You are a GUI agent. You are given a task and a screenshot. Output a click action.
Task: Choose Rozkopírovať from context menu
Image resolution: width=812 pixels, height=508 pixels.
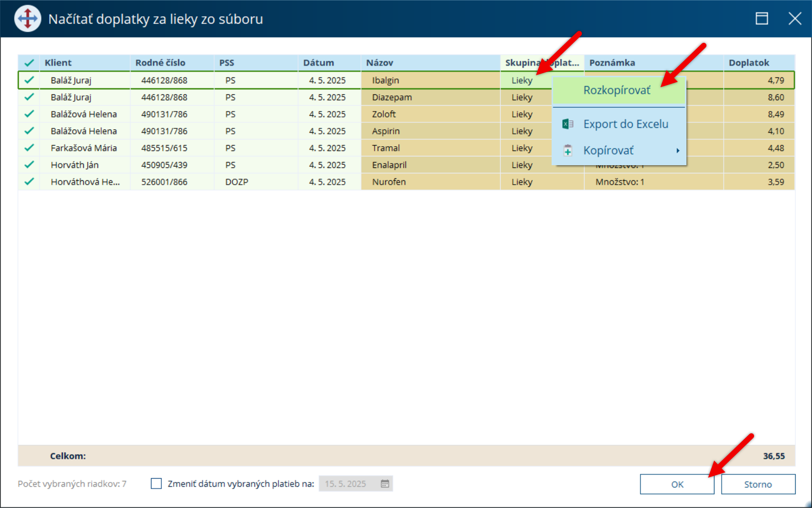[x=619, y=90]
